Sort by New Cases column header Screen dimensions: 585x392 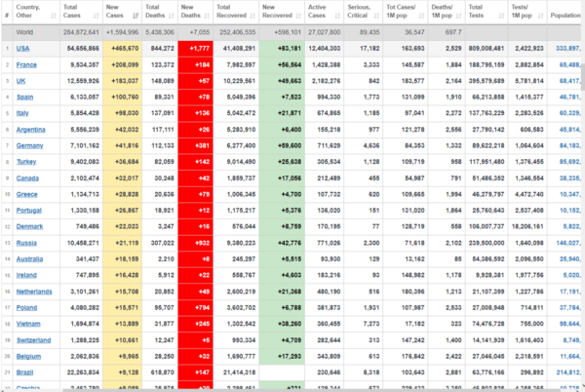[120, 14]
